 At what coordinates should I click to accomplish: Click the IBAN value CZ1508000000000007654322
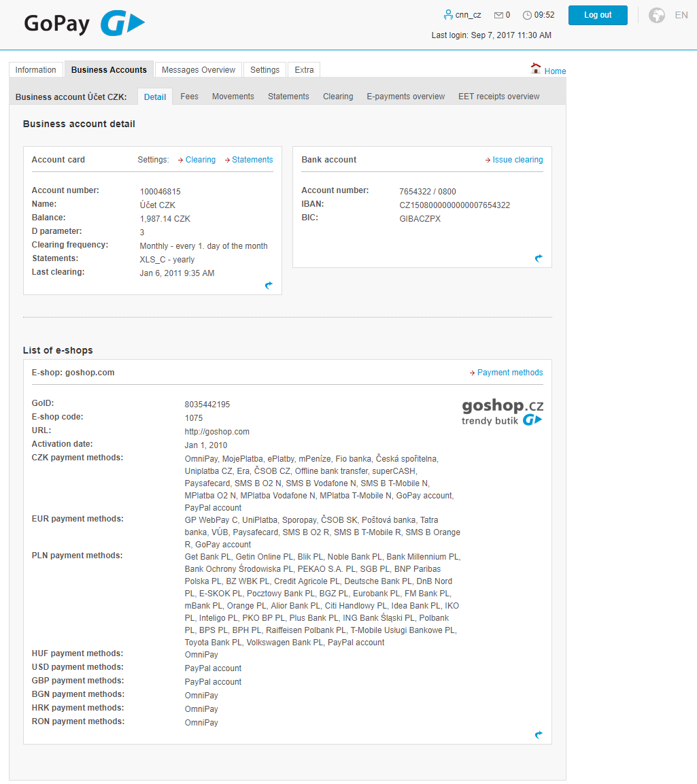454,205
